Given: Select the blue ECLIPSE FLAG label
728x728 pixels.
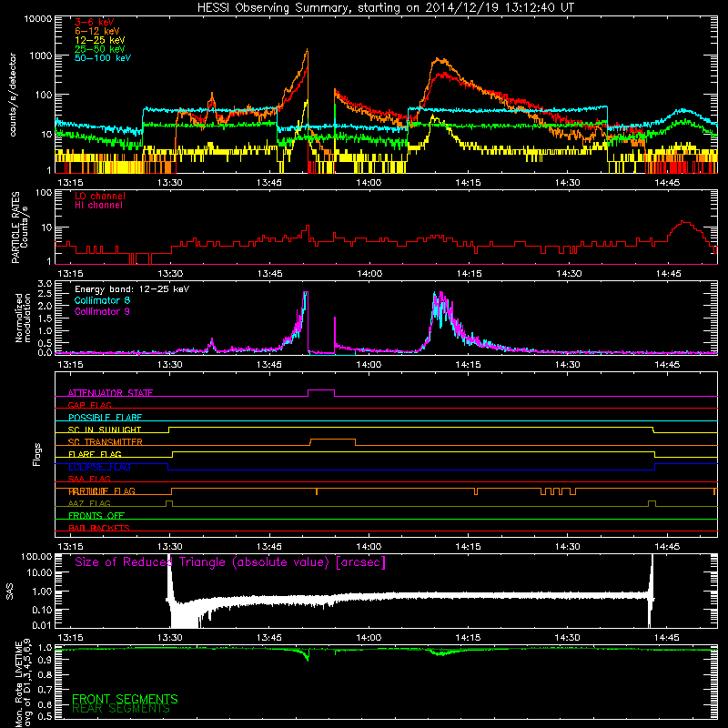Looking at the screenshot, I should pos(99,467).
